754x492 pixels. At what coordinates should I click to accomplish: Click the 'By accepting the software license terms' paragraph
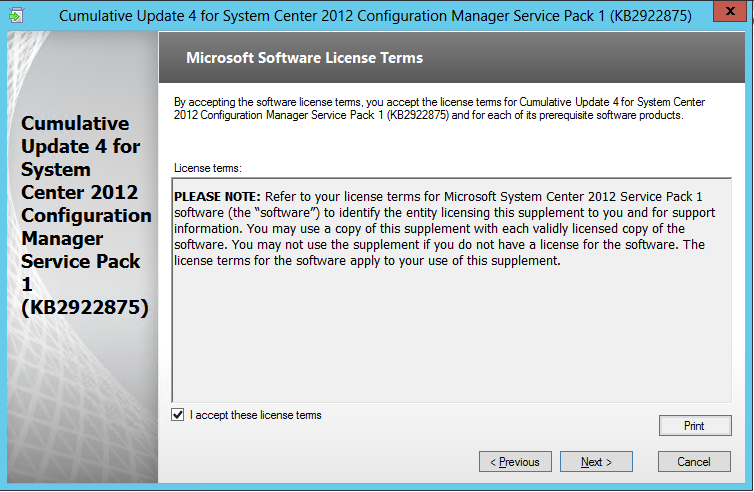click(440, 108)
